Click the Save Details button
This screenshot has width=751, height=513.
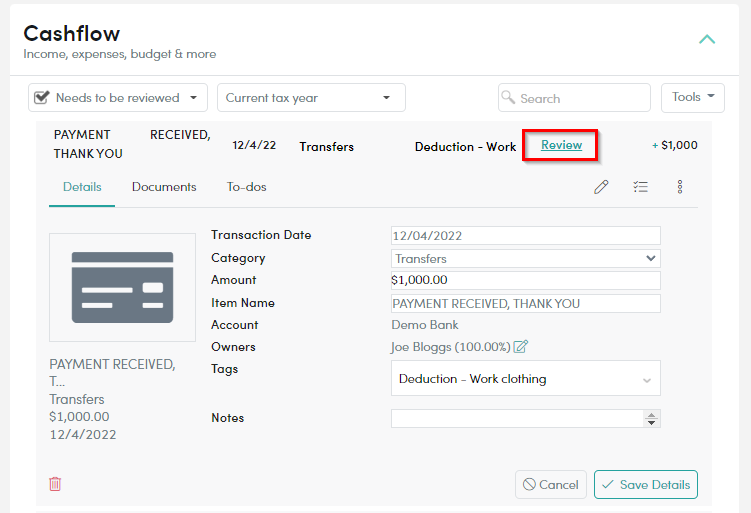tap(646, 485)
